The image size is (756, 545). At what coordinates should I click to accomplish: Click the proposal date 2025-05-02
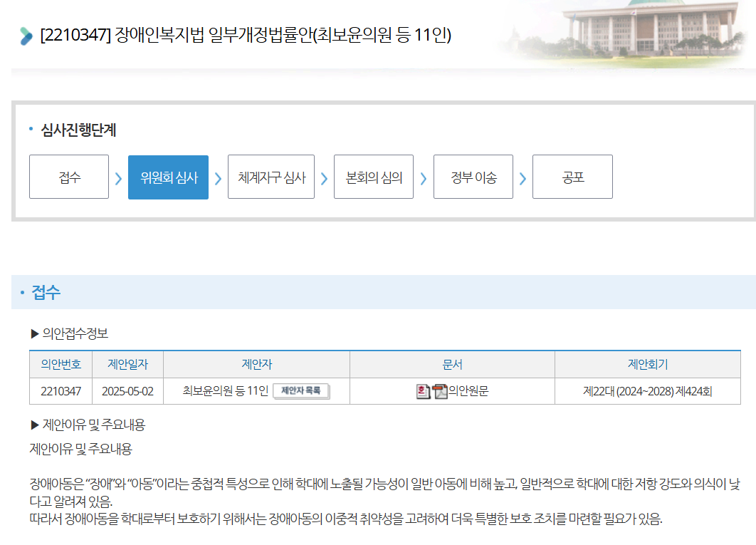click(x=127, y=391)
